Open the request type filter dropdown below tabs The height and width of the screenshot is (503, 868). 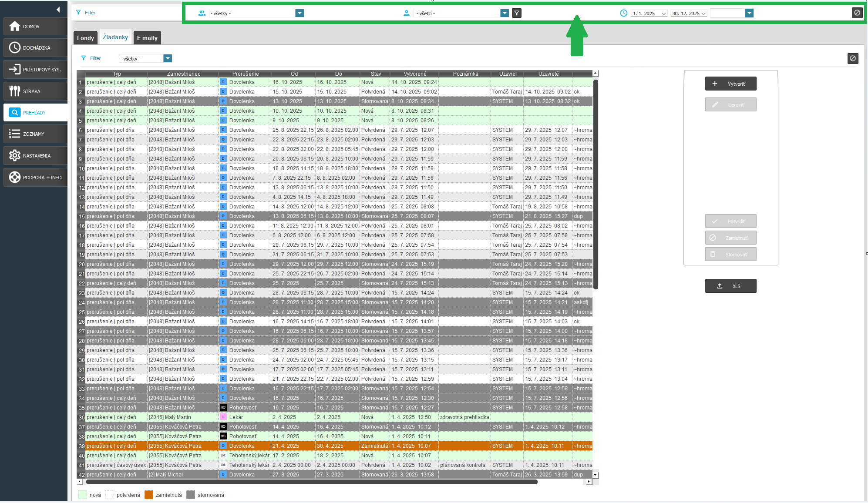168,58
